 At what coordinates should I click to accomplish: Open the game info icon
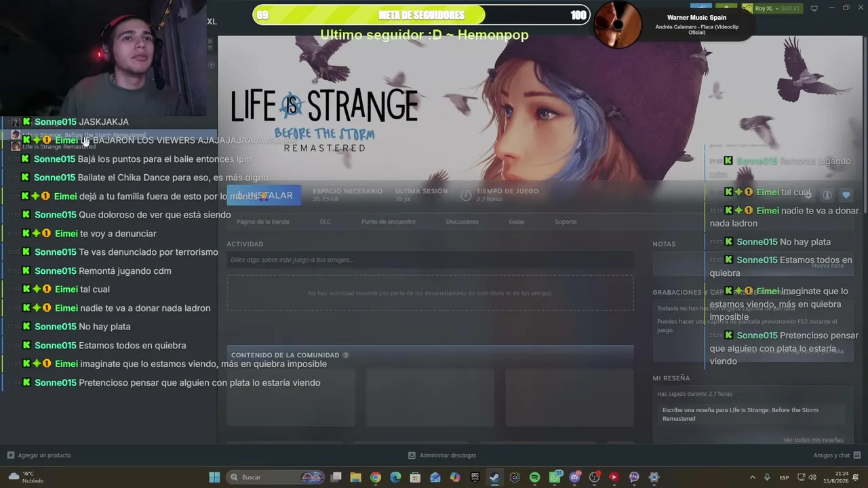pos(827,195)
